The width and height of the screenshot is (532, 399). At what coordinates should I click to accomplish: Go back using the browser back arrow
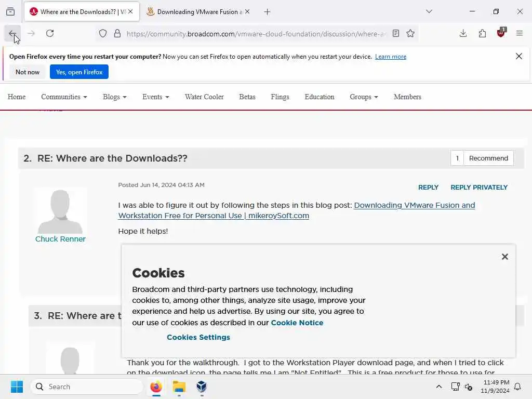click(12, 33)
